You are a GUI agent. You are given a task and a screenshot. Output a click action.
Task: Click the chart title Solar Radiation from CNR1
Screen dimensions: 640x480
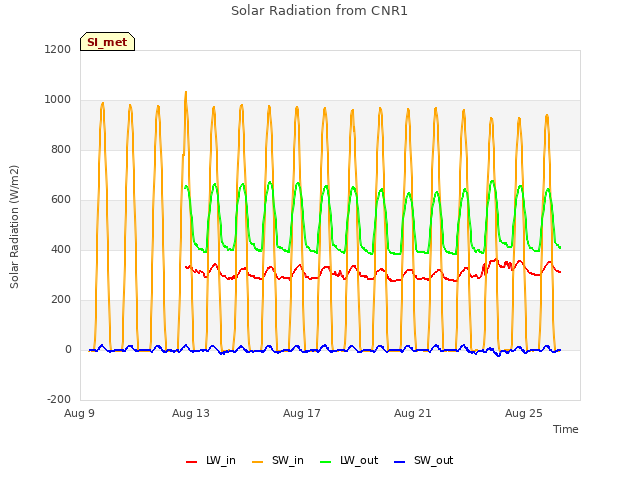tap(319, 11)
